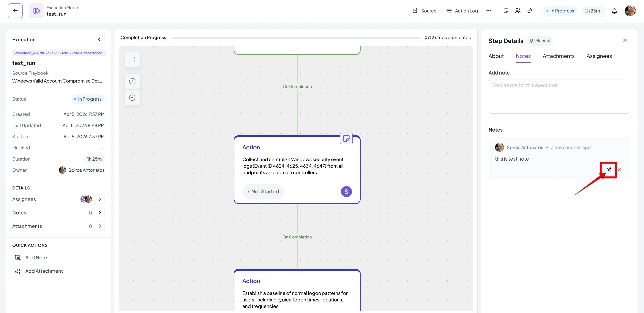This screenshot has height=313, width=644.
Task: Open the header assignees people icon
Action: [518, 11]
